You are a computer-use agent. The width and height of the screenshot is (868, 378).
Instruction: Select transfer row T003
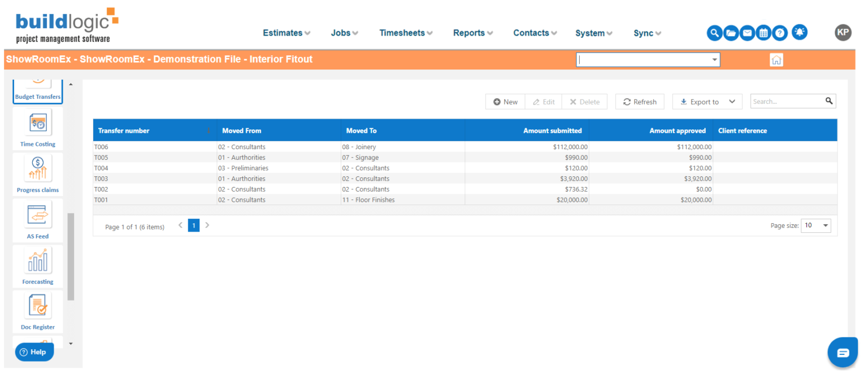[465, 179]
